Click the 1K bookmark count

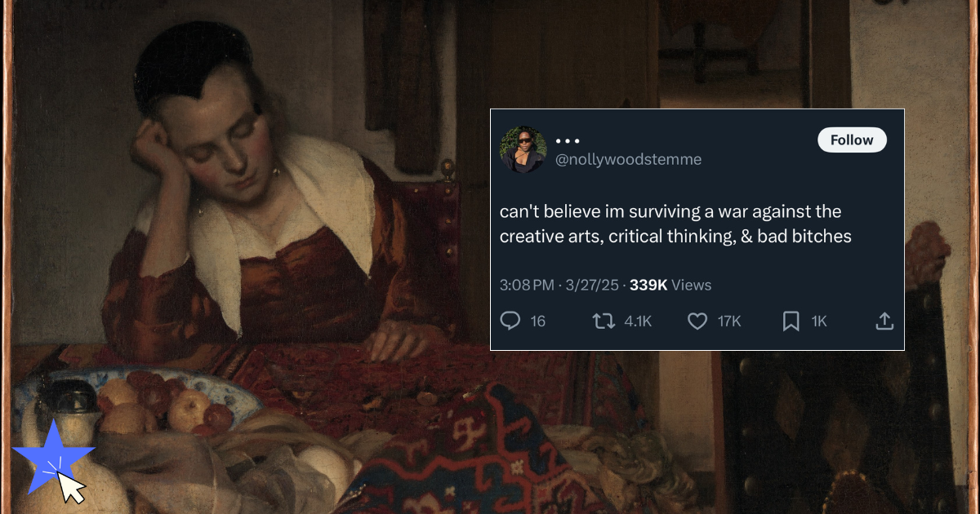click(817, 321)
